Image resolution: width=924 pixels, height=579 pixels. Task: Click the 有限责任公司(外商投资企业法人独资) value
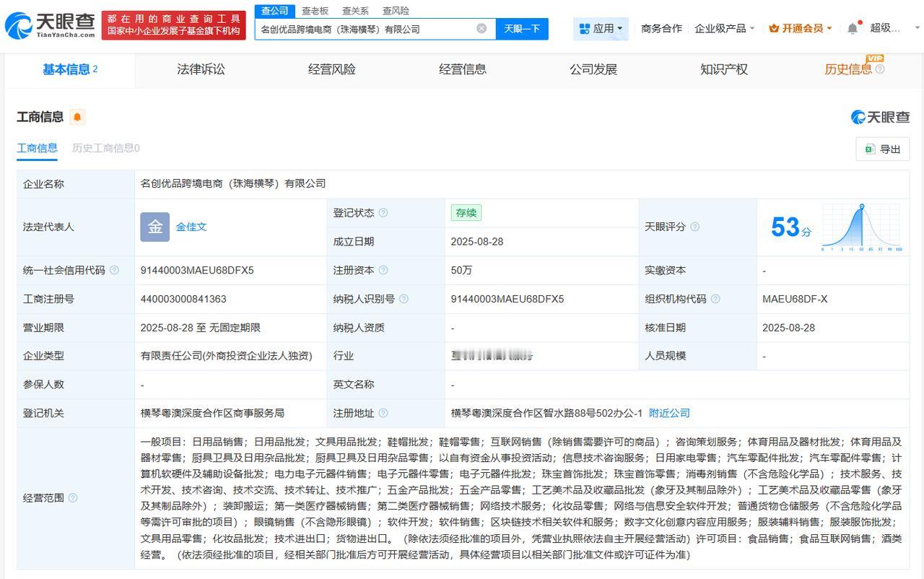(226, 356)
